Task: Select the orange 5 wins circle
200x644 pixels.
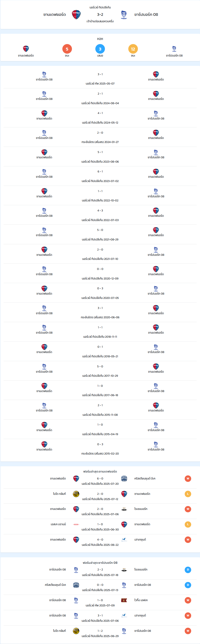Action: (x=67, y=49)
